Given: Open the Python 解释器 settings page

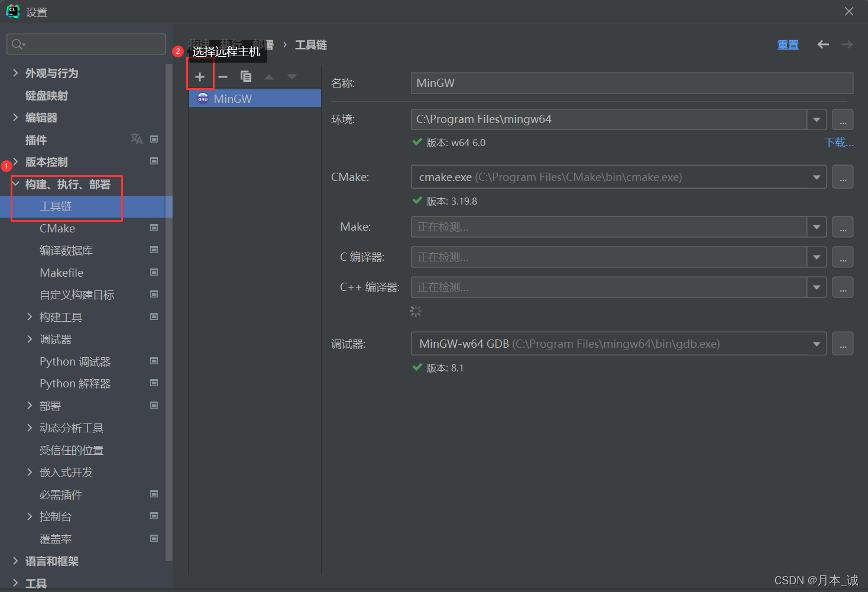Looking at the screenshot, I should [x=75, y=383].
